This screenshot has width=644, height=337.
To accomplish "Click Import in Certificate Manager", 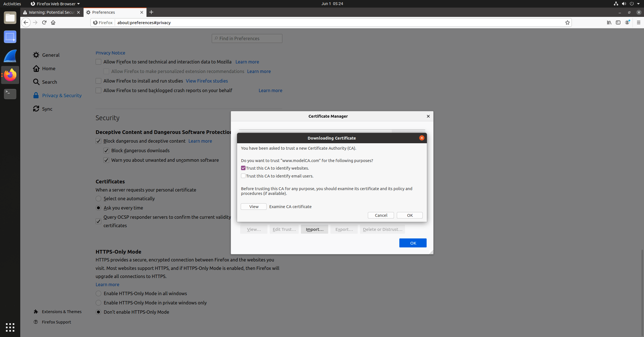I will coord(314,229).
